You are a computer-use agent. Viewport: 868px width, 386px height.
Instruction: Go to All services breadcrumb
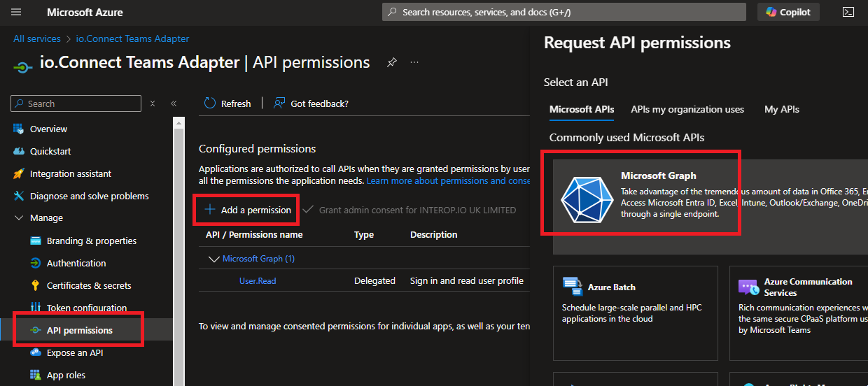(x=37, y=39)
